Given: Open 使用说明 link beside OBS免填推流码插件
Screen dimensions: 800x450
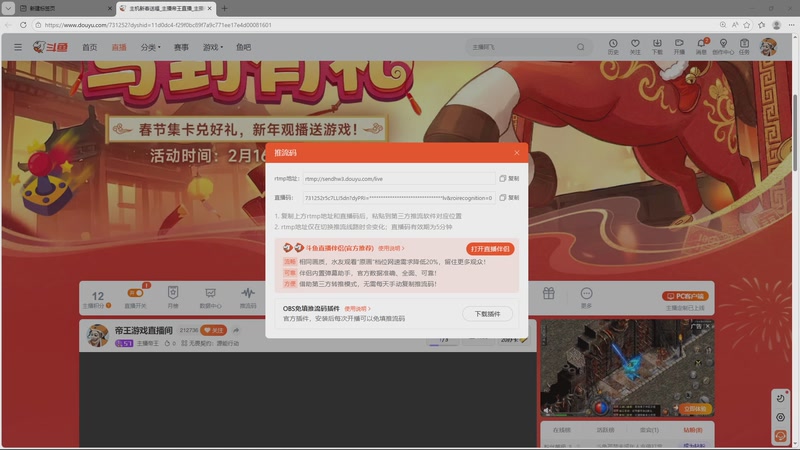Looking at the screenshot, I should [x=357, y=309].
